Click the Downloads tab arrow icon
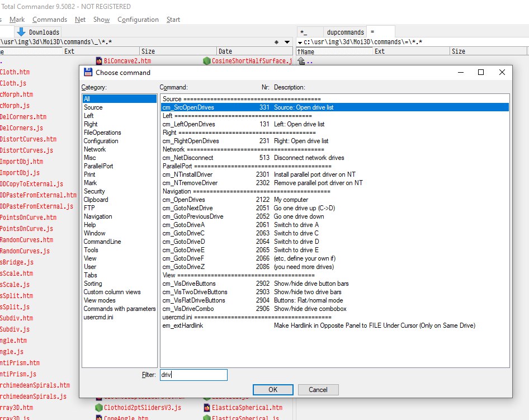529x420 pixels. pos(21,32)
